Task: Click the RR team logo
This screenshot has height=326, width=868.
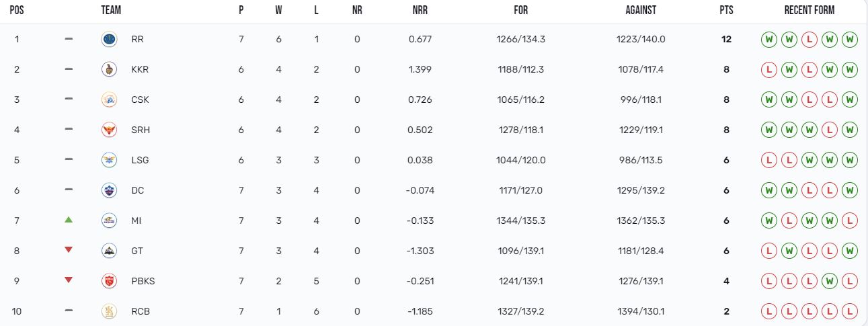Action: tap(108, 39)
